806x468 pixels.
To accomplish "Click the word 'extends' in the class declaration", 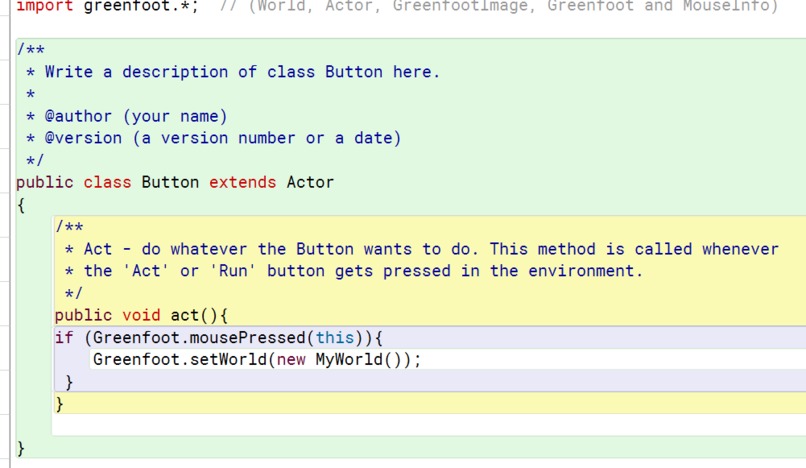I will [x=242, y=183].
